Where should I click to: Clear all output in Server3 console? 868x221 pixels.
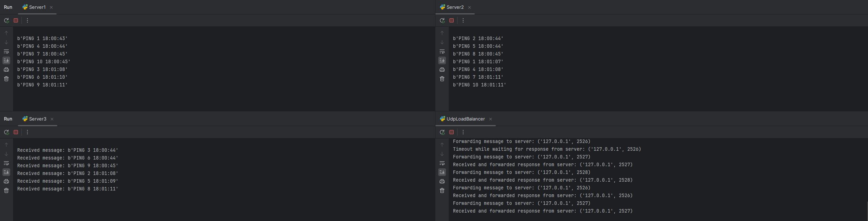pos(6,190)
